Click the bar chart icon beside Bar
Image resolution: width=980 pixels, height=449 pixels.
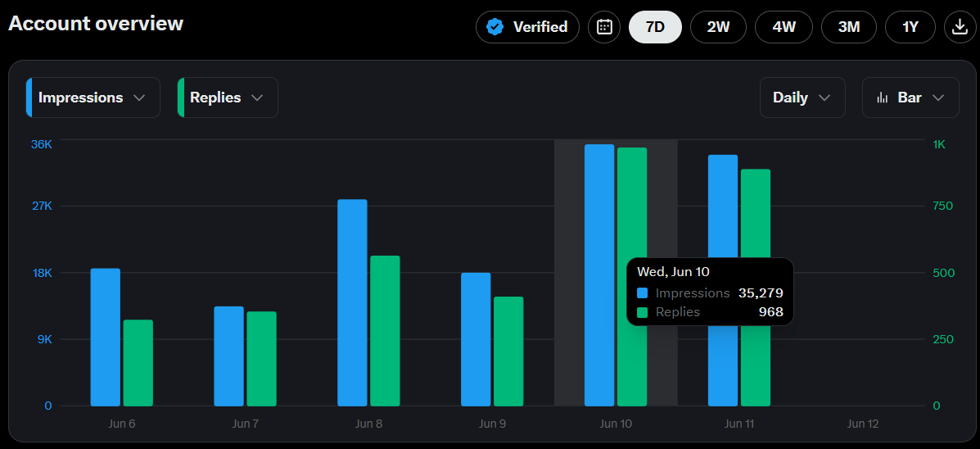883,98
